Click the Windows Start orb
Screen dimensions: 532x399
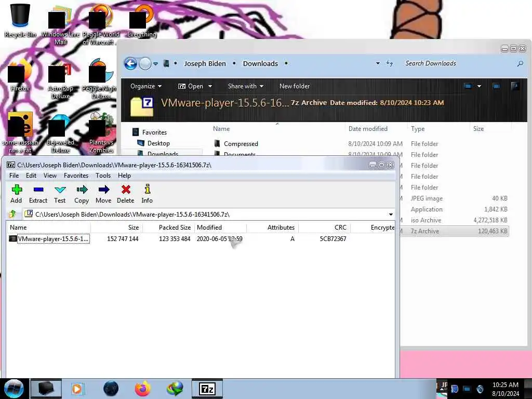pos(14,389)
